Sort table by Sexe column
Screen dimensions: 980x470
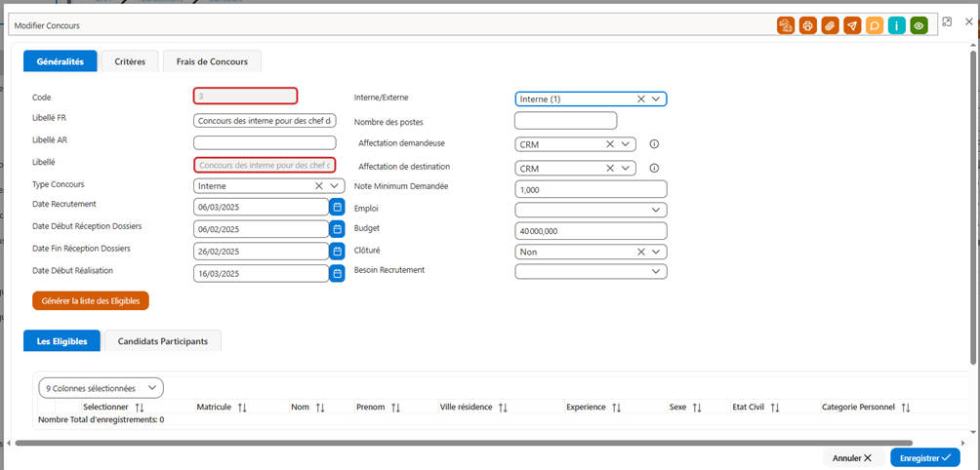698,407
